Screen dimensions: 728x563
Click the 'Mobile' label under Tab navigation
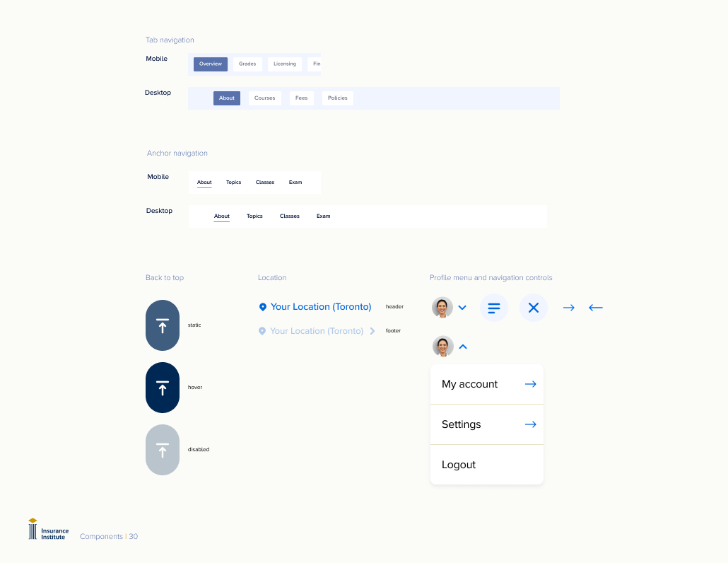pyautogui.click(x=156, y=59)
